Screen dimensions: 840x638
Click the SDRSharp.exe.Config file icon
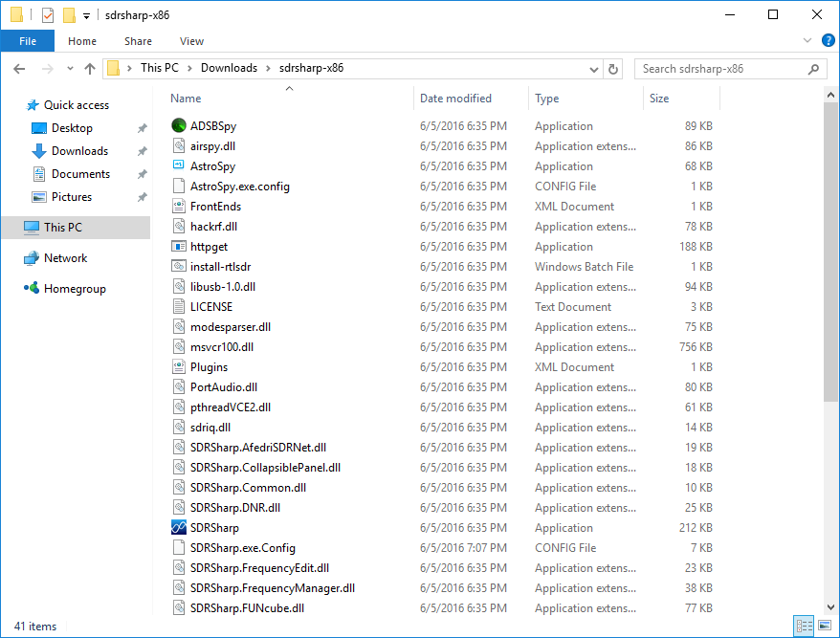(178, 547)
